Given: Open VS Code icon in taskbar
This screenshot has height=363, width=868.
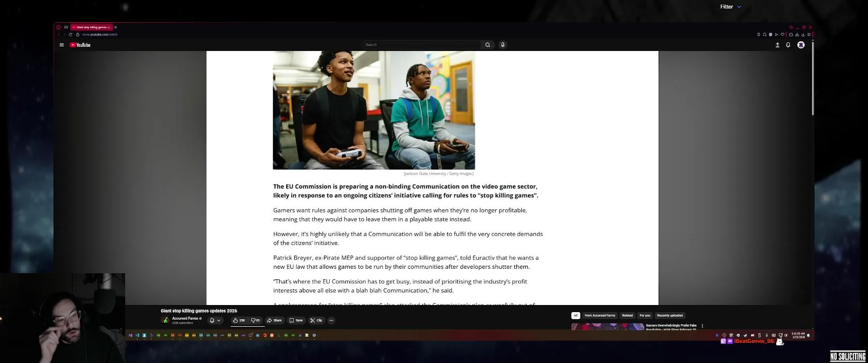Looking at the screenshot, I should [x=137, y=335].
